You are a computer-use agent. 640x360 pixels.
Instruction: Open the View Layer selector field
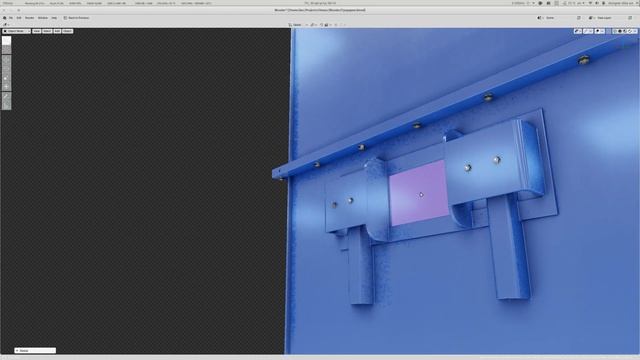(x=610, y=18)
